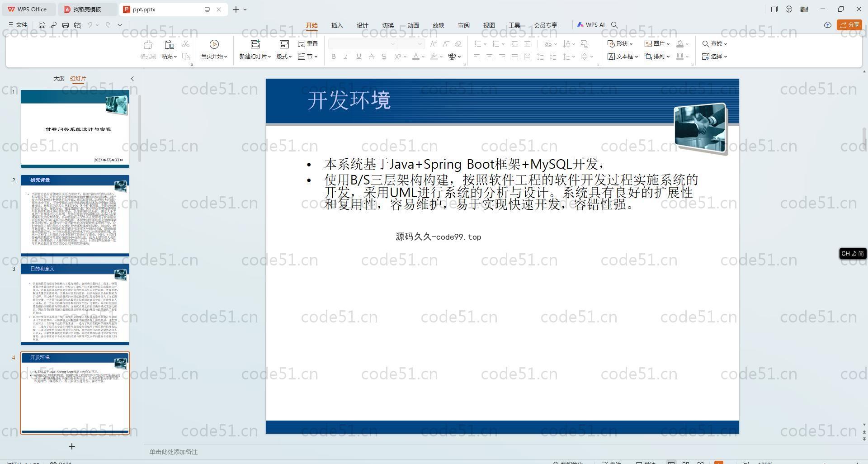Switch to the Insert (插入) tab
Screen dimensions: 868x464
pyautogui.click(x=337, y=25)
